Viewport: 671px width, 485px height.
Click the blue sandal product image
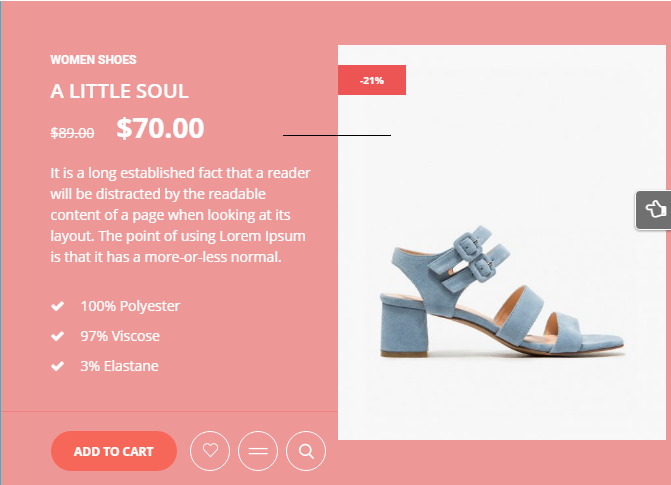click(502, 292)
